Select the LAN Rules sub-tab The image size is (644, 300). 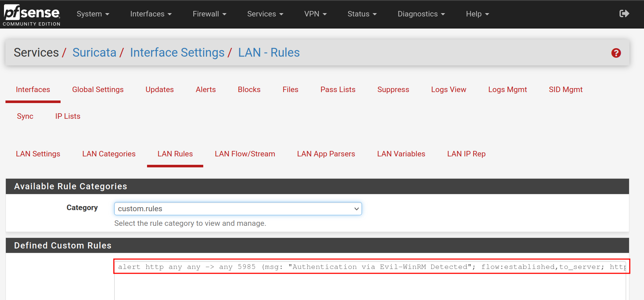(x=175, y=154)
